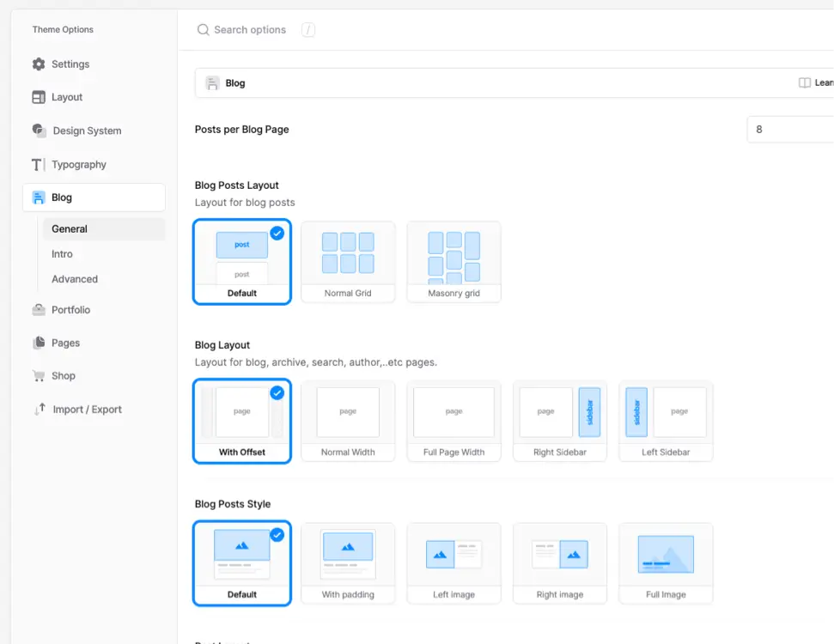
Task: Click the Settings gear icon in sidebar
Action: coord(39,64)
